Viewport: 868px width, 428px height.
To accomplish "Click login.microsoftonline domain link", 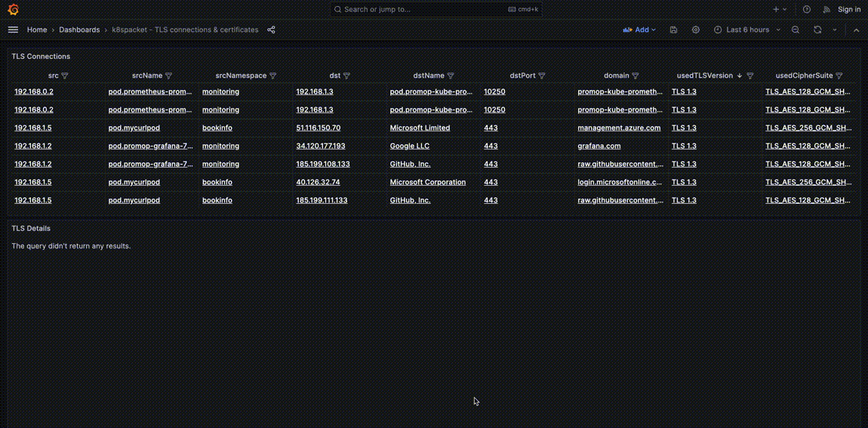I will [x=620, y=182].
